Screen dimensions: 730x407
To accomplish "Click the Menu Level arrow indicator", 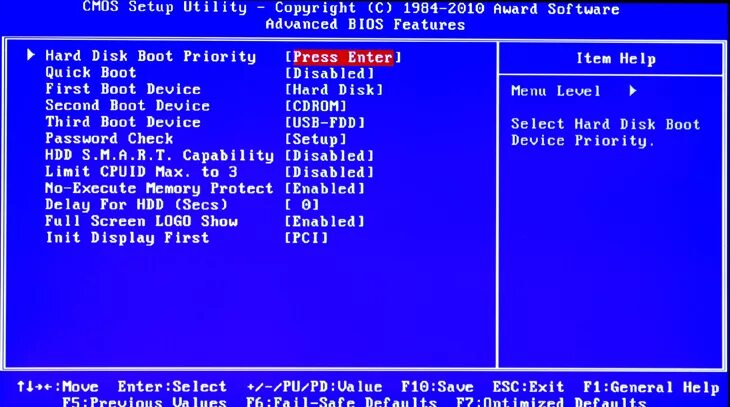I will point(633,90).
